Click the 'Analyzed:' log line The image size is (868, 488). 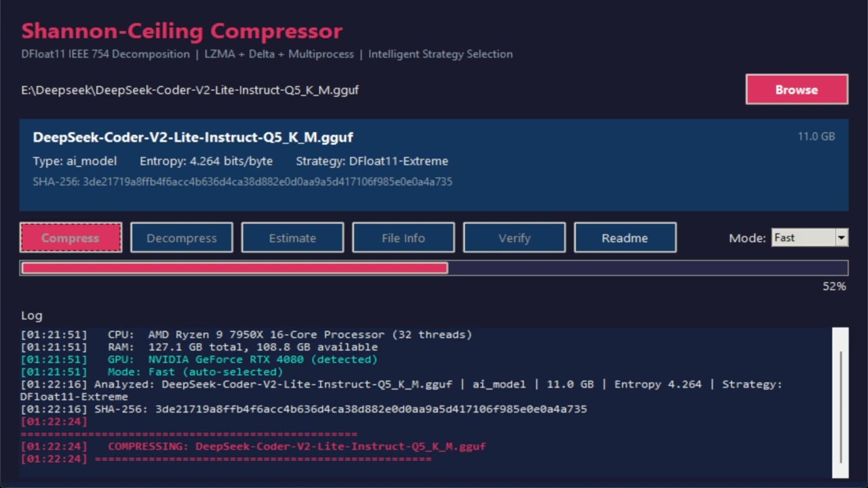(401, 390)
